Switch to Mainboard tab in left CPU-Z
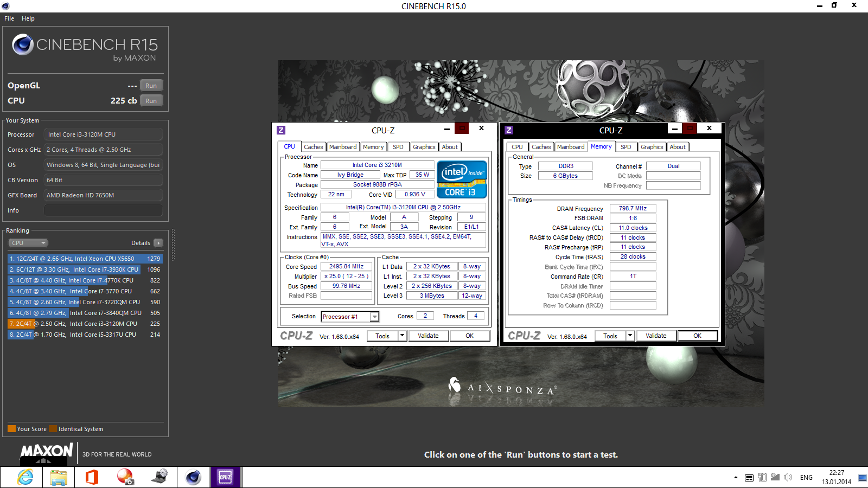 click(343, 147)
